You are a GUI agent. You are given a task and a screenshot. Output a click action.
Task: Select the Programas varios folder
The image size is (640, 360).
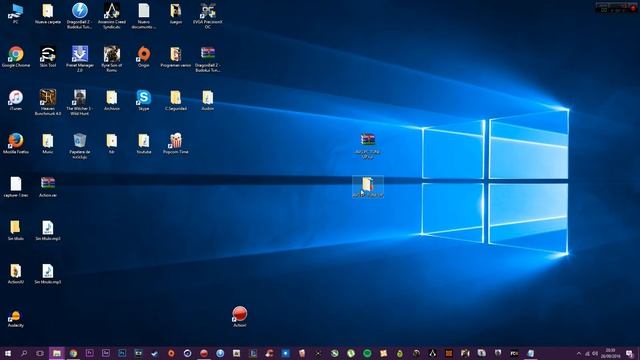click(x=176, y=57)
